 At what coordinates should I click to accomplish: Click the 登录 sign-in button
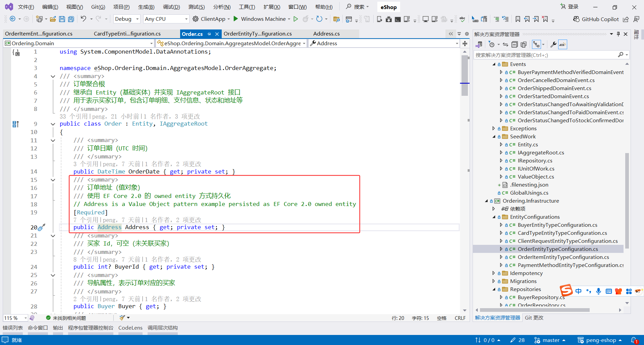click(569, 7)
